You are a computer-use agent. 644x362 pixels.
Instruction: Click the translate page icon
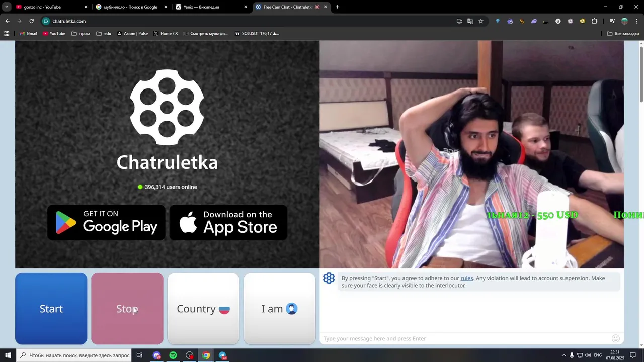tap(470, 21)
